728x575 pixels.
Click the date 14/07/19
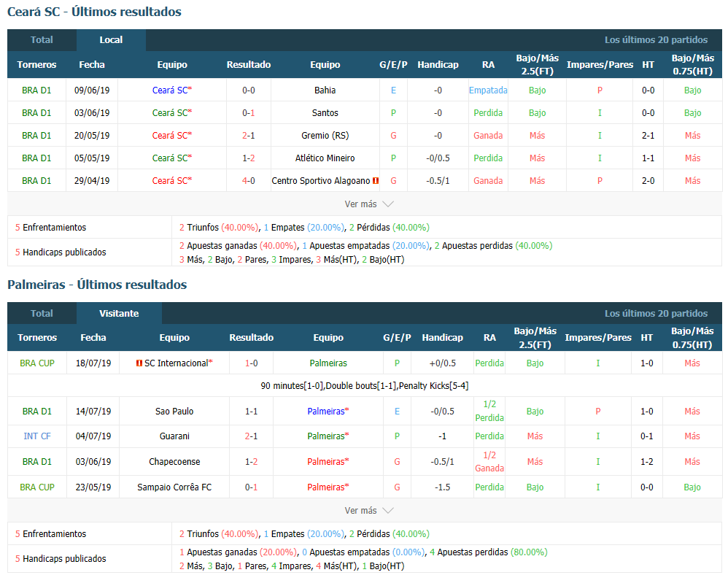(93, 412)
